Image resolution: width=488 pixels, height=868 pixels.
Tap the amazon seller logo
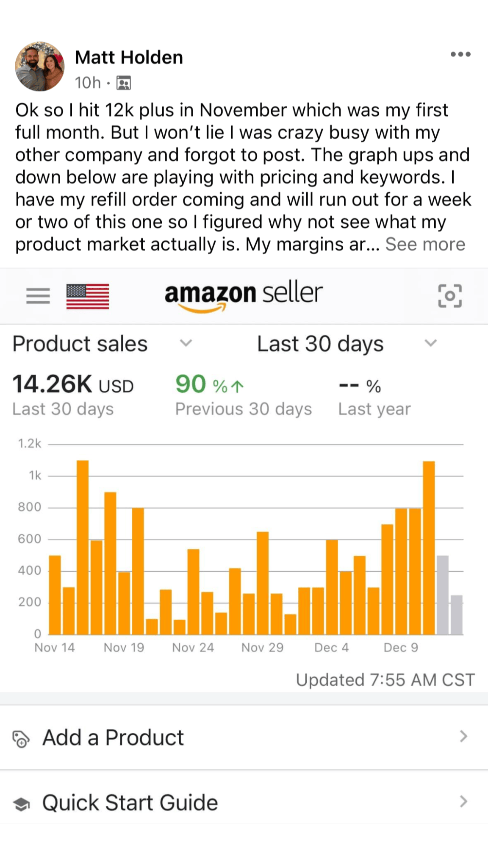click(x=244, y=295)
